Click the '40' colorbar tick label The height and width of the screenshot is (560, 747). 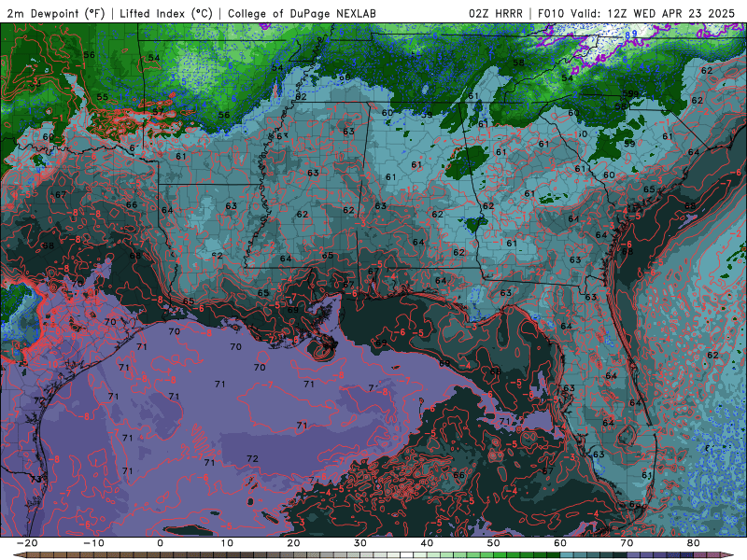tap(427, 543)
